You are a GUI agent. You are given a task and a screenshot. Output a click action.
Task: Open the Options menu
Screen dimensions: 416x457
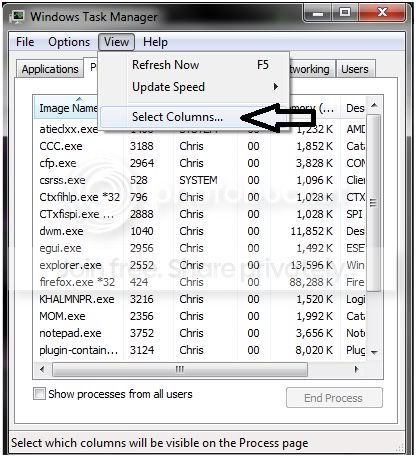click(x=69, y=42)
